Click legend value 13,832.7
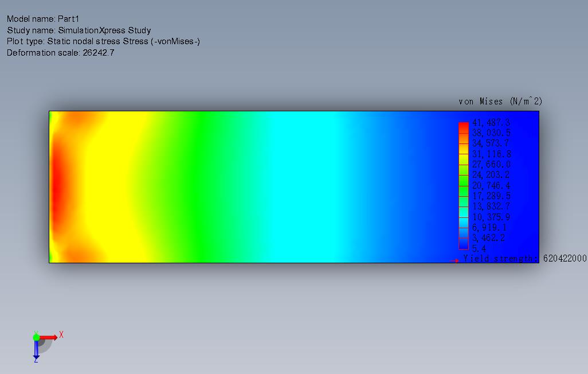 click(x=491, y=207)
